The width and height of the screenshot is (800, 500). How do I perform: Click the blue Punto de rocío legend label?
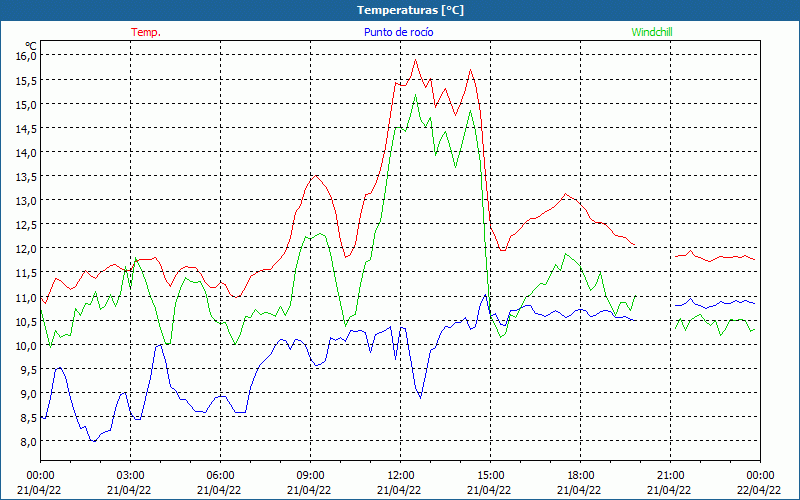click(x=398, y=32)
